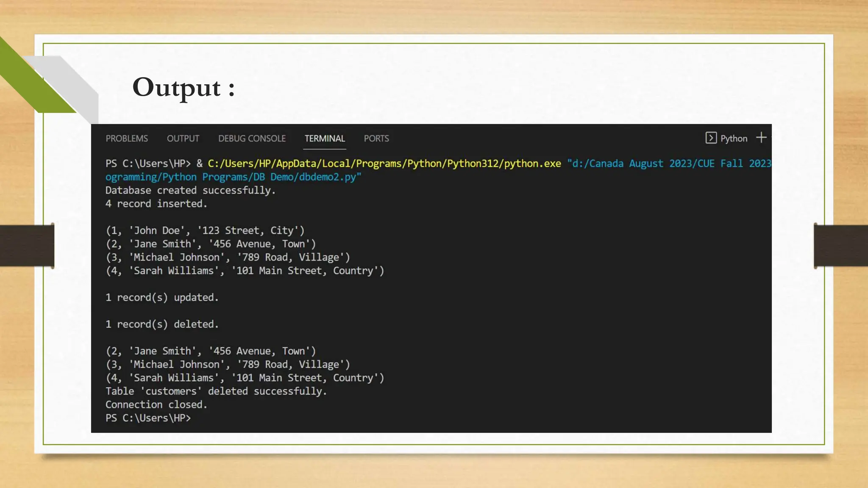Select the DEBUG CONSOLE tab
868x488 pixels.
(x=252, y=139)
